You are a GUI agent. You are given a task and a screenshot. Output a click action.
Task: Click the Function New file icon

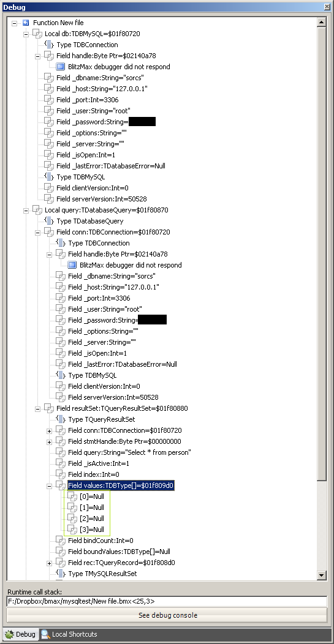tap(26, 23)
